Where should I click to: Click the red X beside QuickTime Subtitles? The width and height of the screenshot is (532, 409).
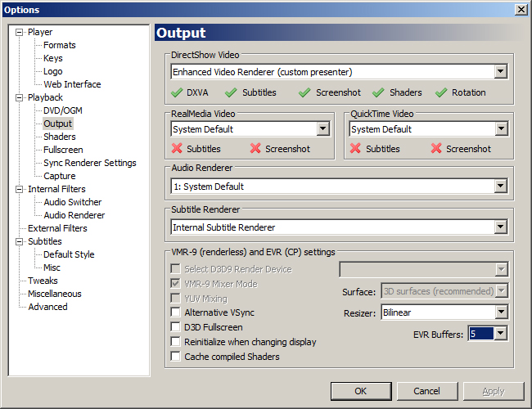[x=356, y=149]
